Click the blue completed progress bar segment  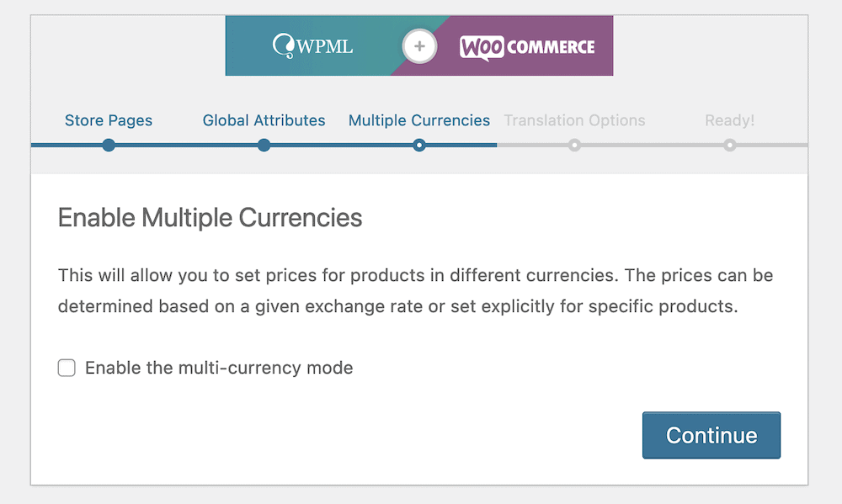185,146
